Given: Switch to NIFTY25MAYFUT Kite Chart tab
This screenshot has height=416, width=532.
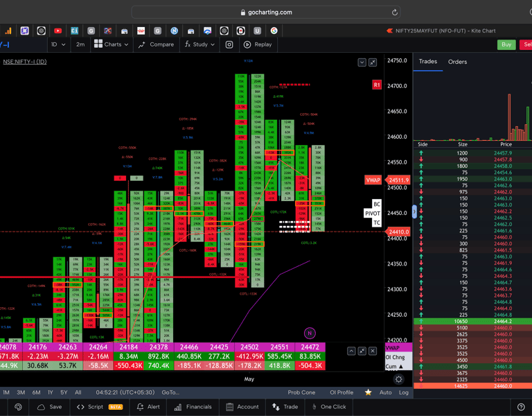Looking at the screenshot, I should click(441, 31).
